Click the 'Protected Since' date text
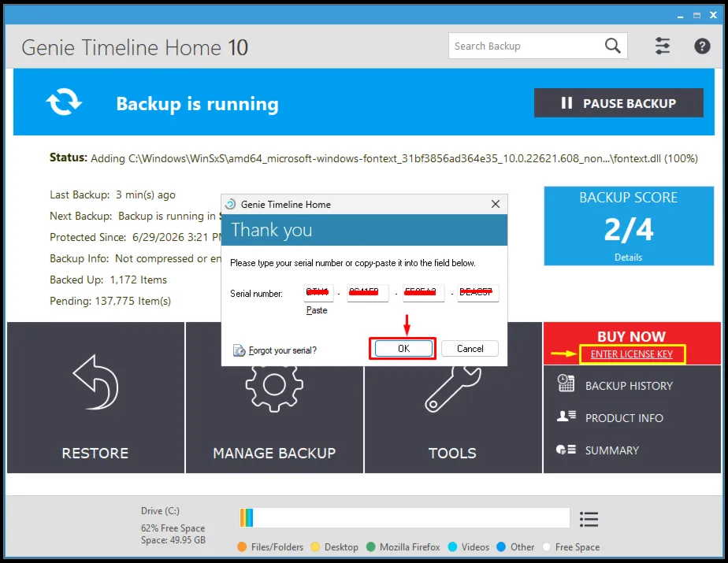Viewport: 728px width, 563px height. tap(136, 237)
